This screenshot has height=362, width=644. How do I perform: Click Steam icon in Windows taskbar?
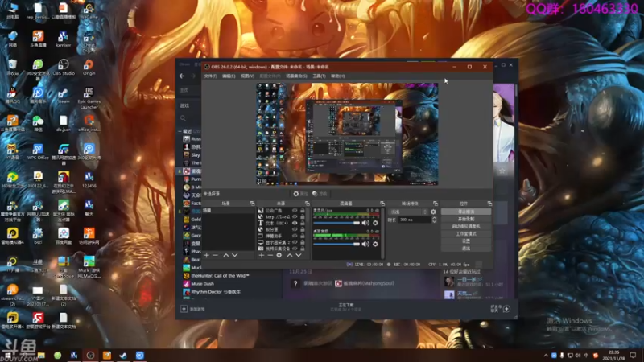point(123,355)
